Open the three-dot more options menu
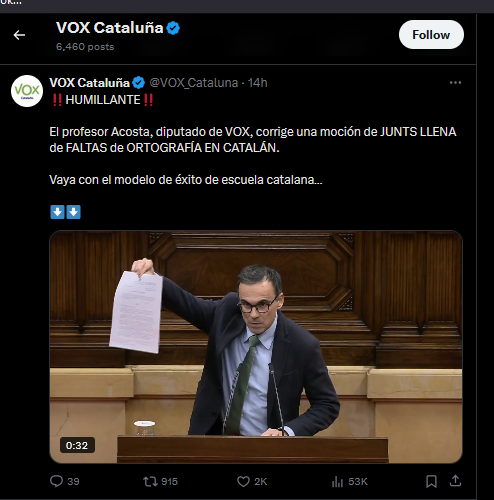494x500 pixels. 455,83
